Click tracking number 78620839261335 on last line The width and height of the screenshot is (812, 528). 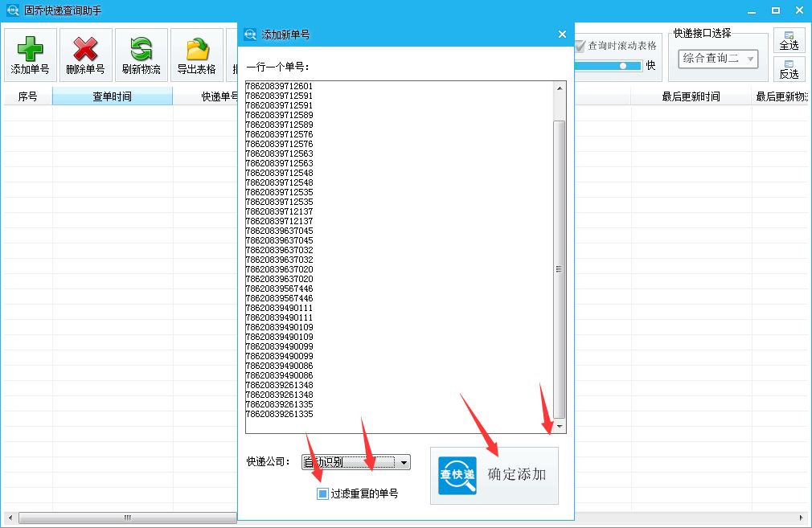point(279,414)
